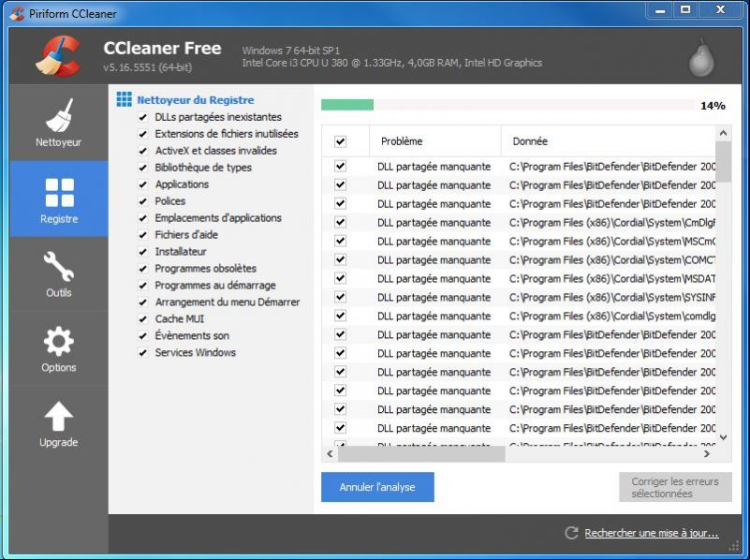Click the horizontal scroll right arrow
Viewport: 750px width, 560px height.
point(707,454)
